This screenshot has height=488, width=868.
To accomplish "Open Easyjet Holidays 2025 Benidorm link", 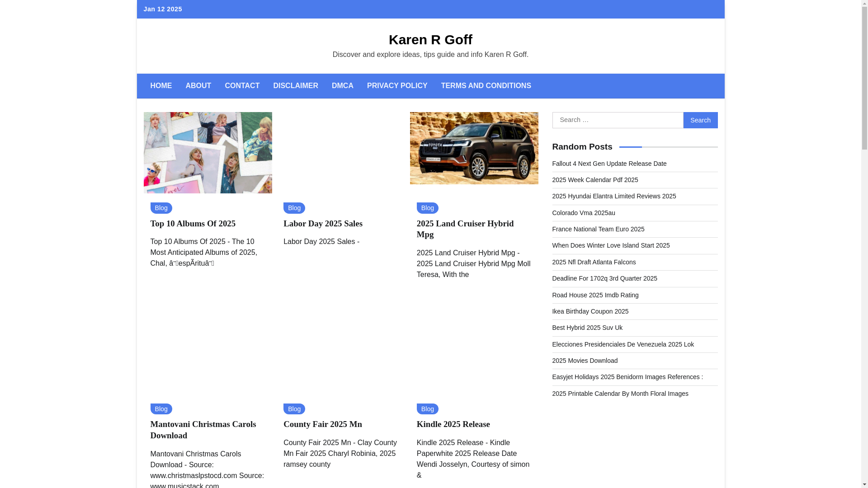I will [x=627, y=377].
